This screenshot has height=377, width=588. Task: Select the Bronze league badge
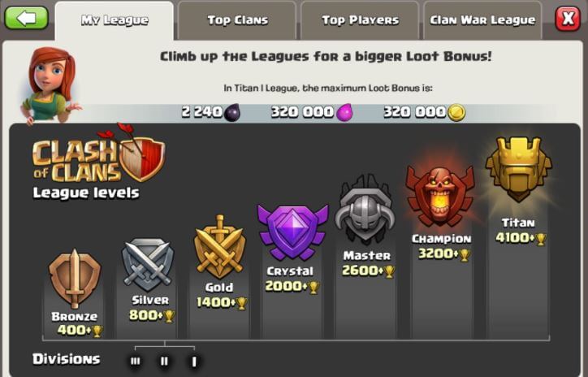(x=75, y=279)
